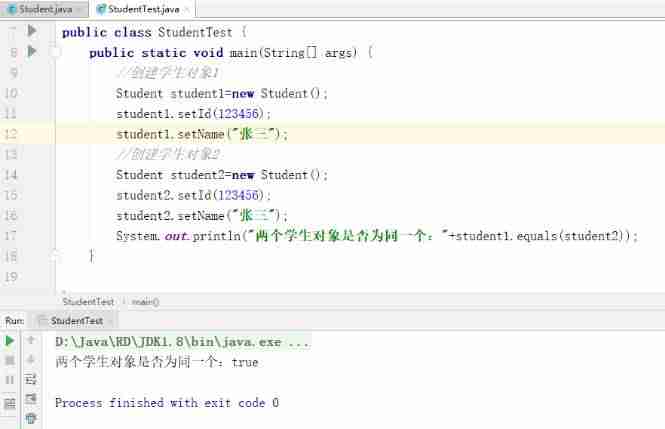This screenshot has height=429, width=665.
Task: Click the dump threads icon in Run panel
Action: (x=9, y=403)
